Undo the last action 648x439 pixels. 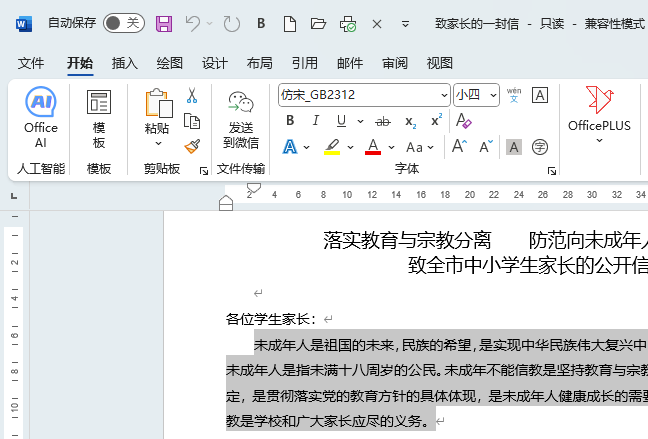tap(193, 24)
